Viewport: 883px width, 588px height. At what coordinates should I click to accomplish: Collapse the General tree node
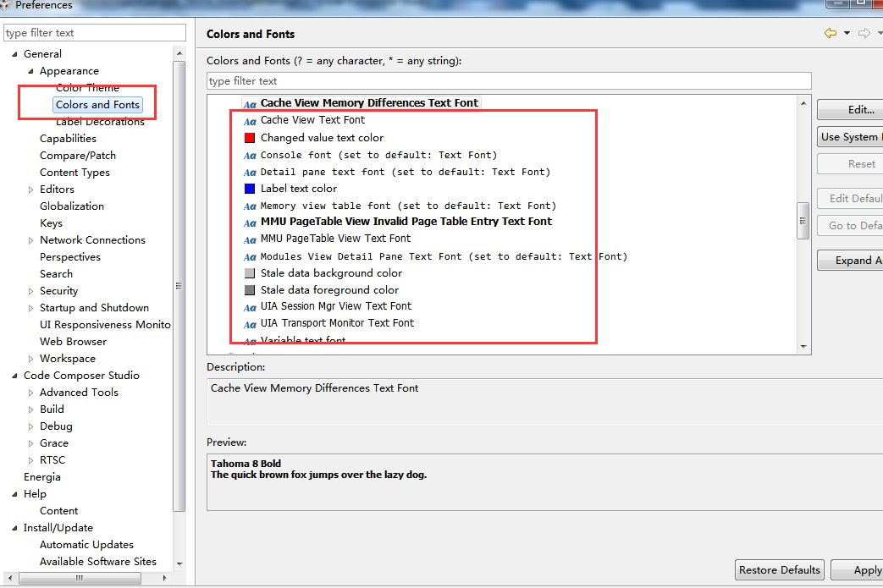click(x=14, y=54)
